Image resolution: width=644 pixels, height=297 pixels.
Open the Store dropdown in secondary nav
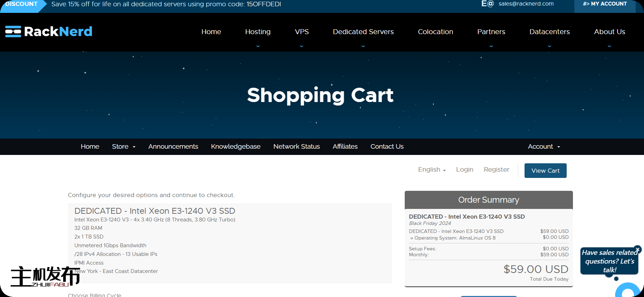(x=123, y=147)
